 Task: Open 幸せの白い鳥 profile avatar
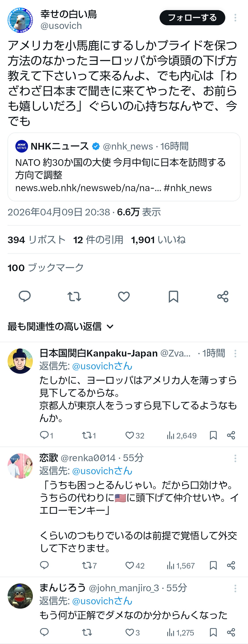pos(20,20)
